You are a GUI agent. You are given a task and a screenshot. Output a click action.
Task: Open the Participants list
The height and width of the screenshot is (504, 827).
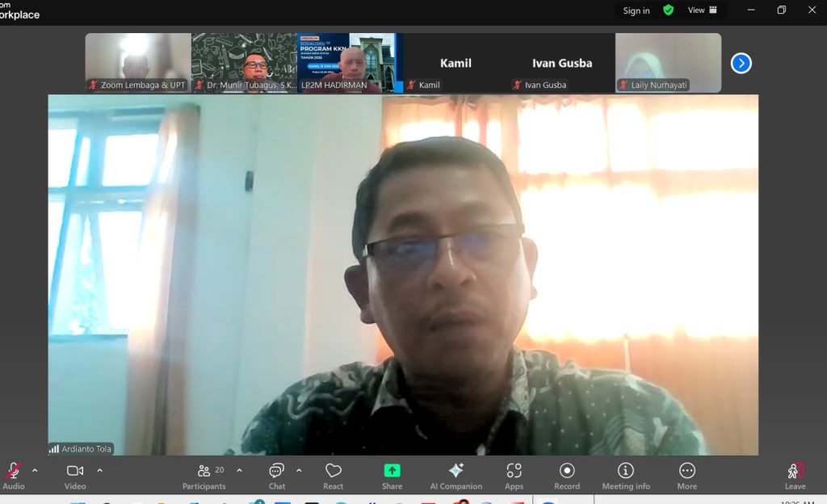tap(204, 475)
